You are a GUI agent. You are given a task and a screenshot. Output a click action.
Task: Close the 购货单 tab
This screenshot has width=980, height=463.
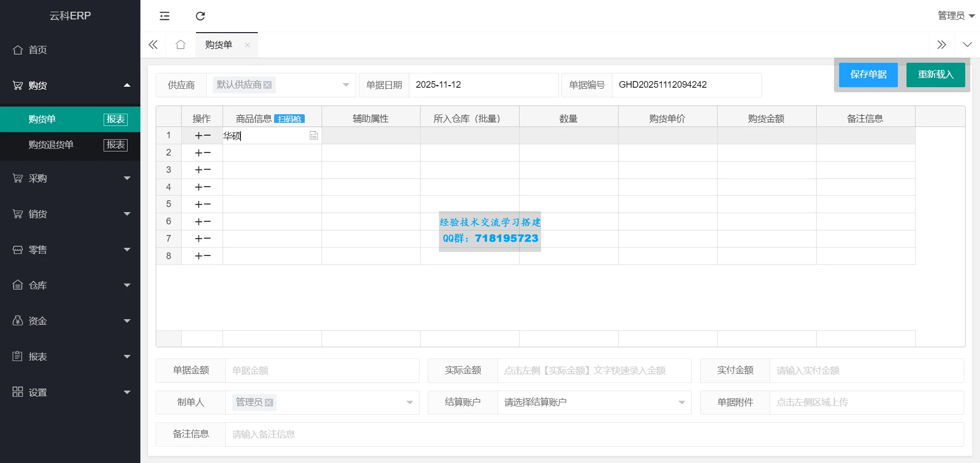click(248, 45)
